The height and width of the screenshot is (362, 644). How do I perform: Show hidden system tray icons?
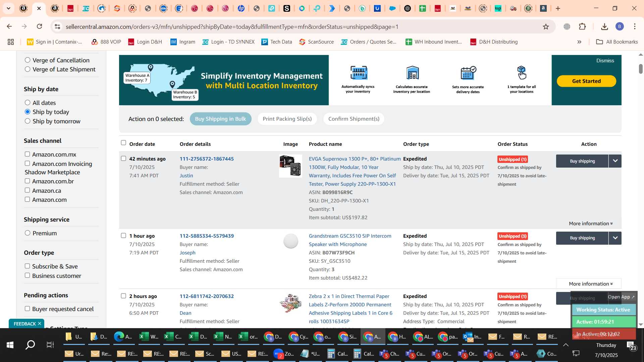click(x=566, y=345)
